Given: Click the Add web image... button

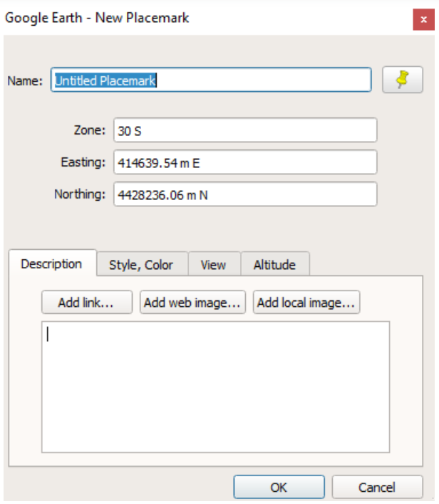Looking at the screenshot, I should coord(192,303).
